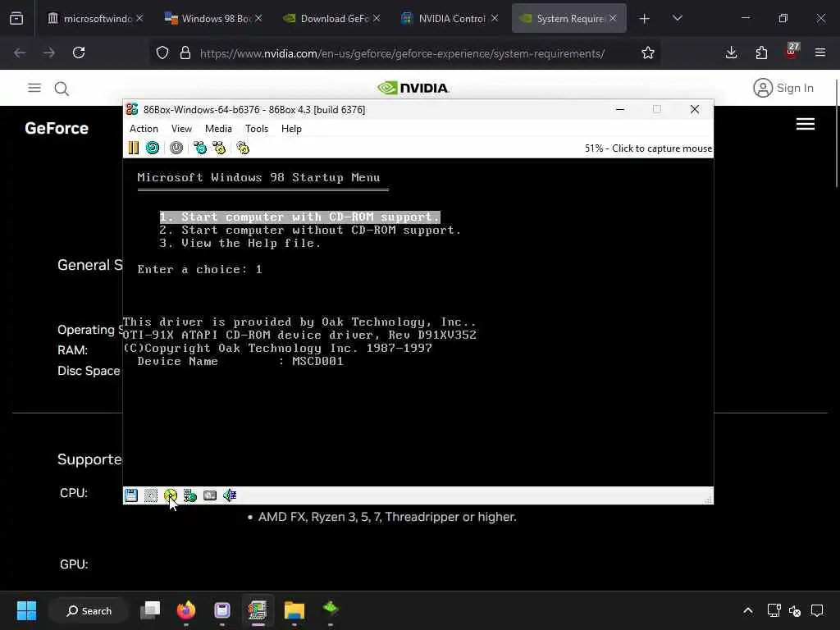Click the ACPI shutdown power icon

(176, 148)
